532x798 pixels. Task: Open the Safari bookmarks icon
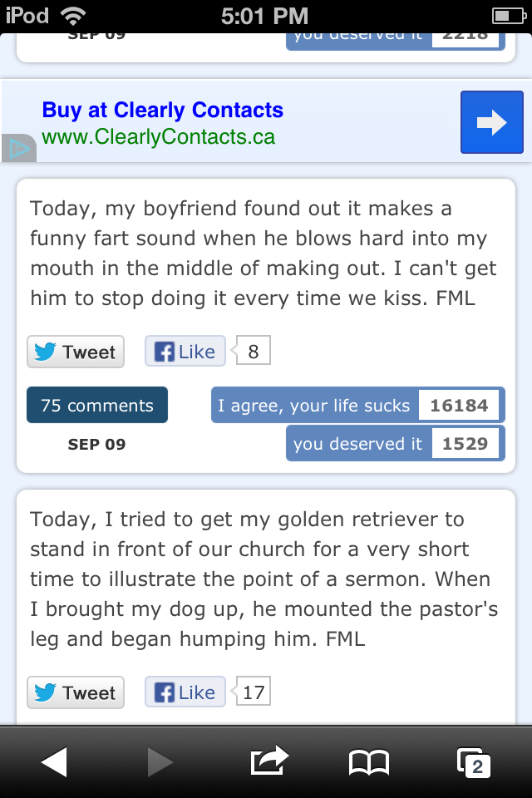coord(370,761)
